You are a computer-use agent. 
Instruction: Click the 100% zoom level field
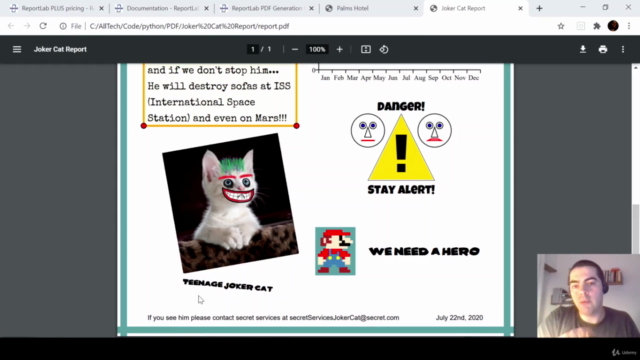tap(317, 49)
